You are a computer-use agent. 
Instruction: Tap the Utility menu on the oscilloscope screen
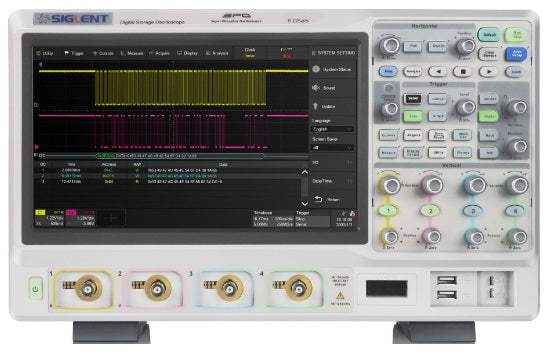45,53
